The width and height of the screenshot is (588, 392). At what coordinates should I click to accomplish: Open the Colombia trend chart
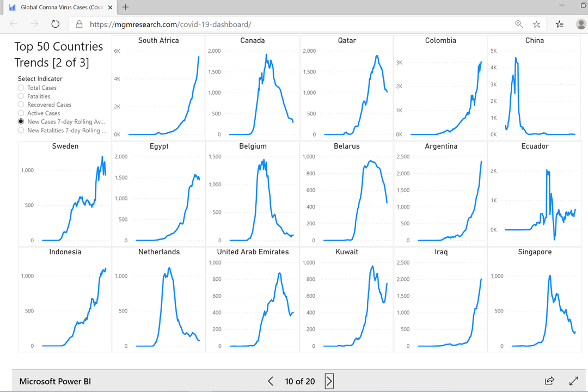tap(440, 88)
